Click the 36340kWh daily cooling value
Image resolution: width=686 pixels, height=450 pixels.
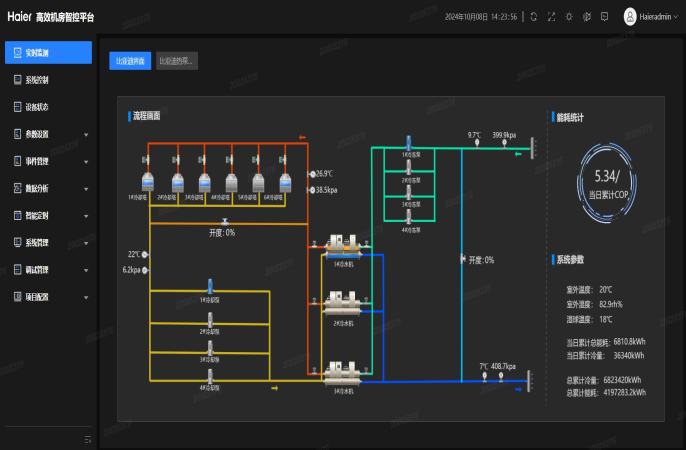coord(629,356)
